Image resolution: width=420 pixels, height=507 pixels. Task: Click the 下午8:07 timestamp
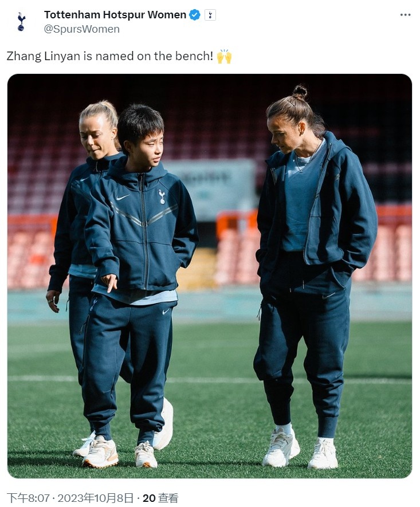click(x=28, y=498)
